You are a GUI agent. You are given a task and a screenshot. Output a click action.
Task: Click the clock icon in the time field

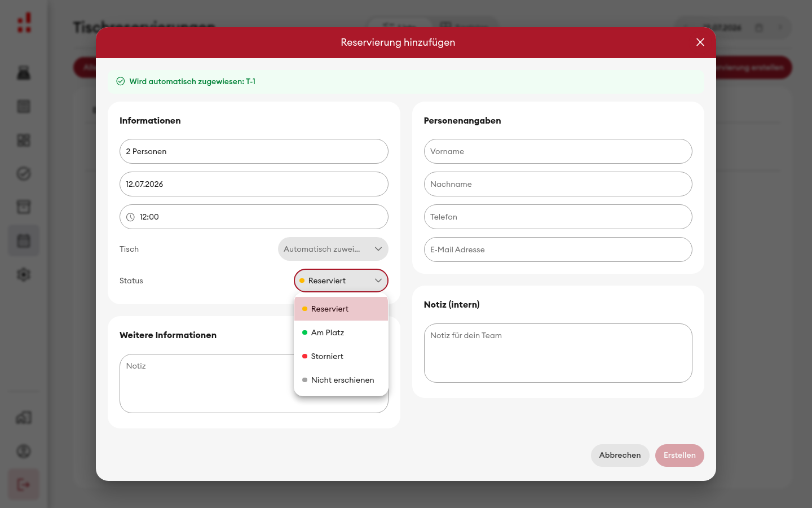pos(130,217)
